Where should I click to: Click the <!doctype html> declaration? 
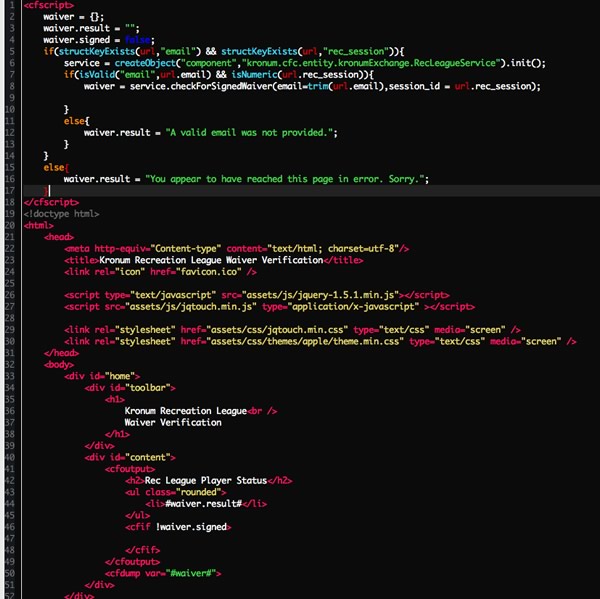[61, 214]
